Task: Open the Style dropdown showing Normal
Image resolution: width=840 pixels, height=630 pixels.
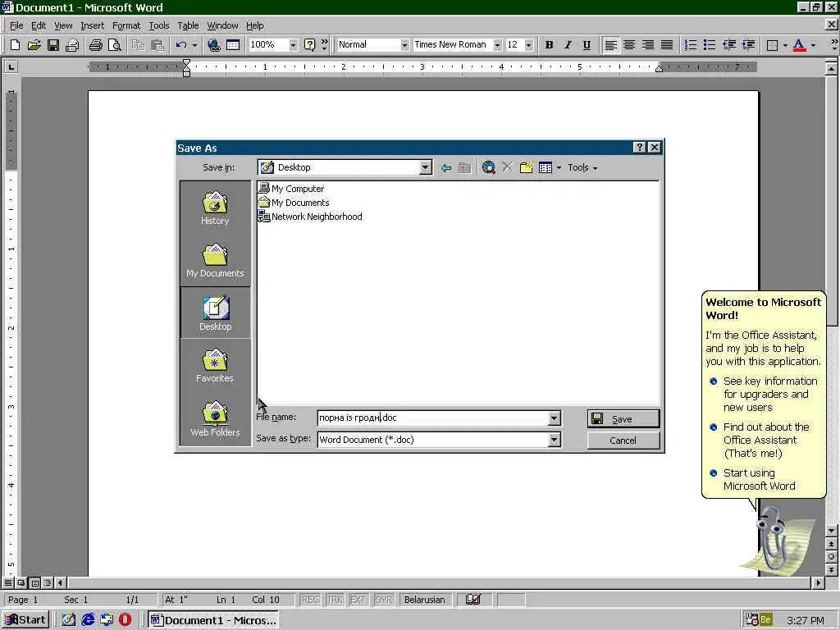Action: [404, 45]
